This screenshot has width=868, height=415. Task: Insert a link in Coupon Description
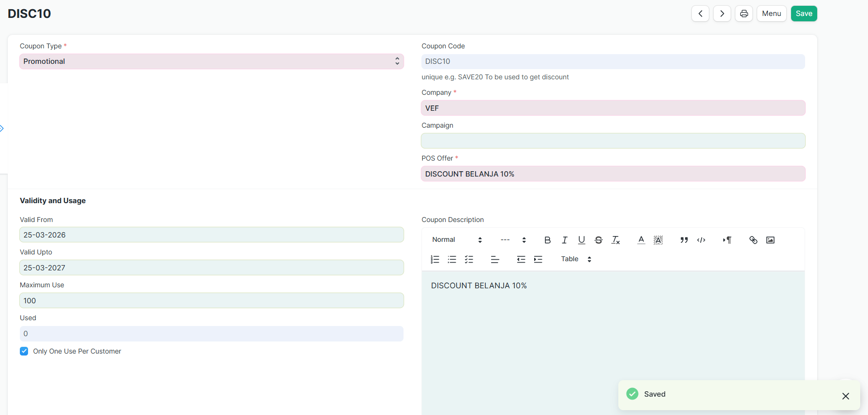(x=753, y=240)
